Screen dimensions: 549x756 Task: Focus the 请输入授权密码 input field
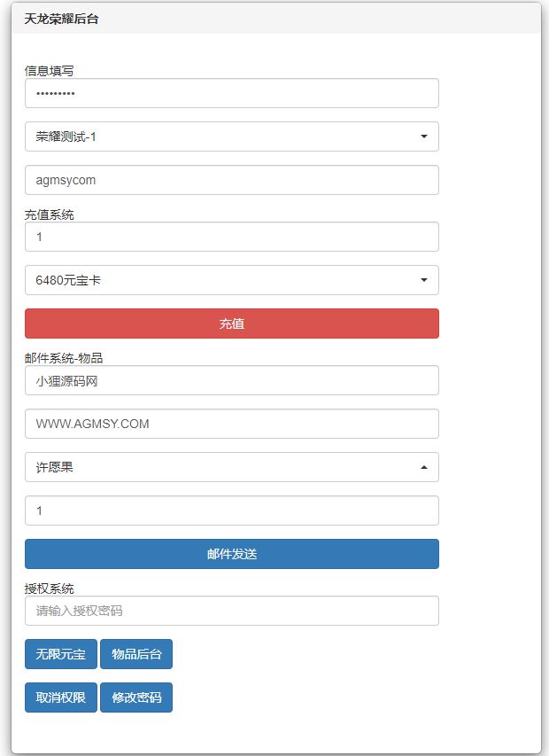(x=231, y=611)
